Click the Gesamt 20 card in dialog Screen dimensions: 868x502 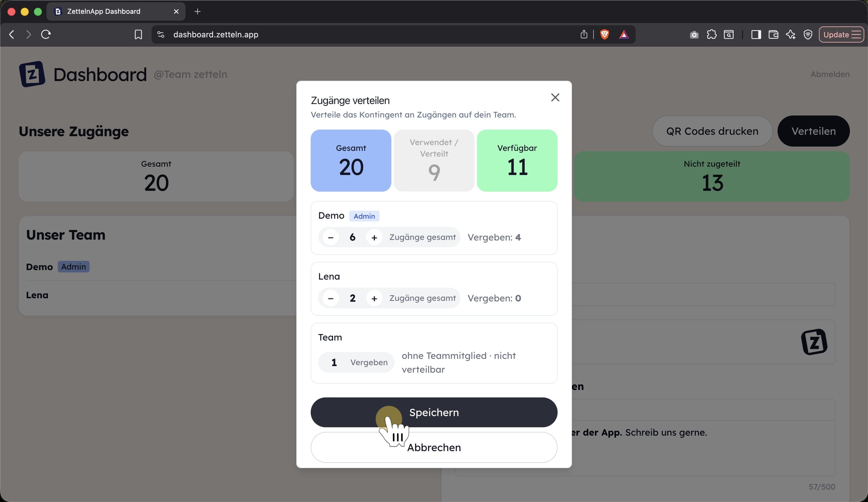(x=351, y=160)
